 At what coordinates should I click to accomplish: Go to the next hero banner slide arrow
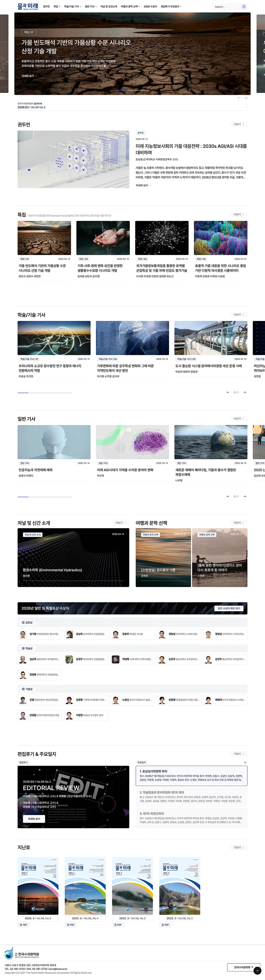pos(246,98)
